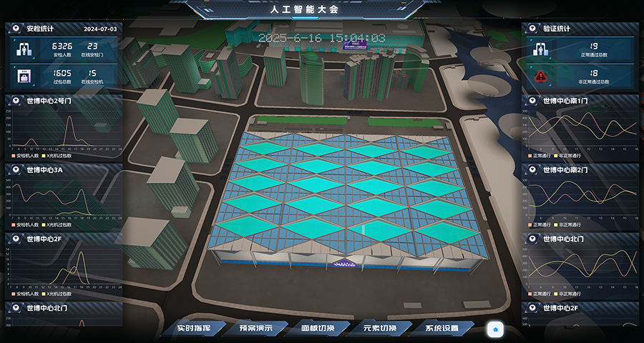Open the 实时指挥 tab
Viewport: 644px width, 343px height.
pyautogui.click(x=193, y=329)
